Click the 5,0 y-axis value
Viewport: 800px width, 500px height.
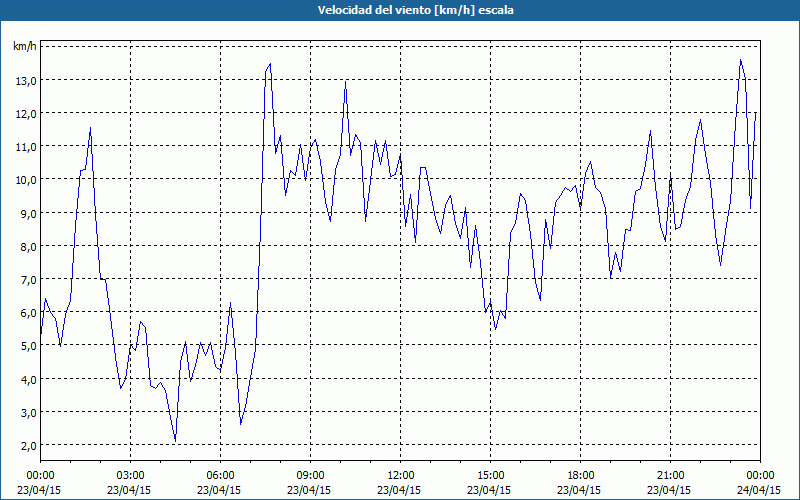coord(29,346)
